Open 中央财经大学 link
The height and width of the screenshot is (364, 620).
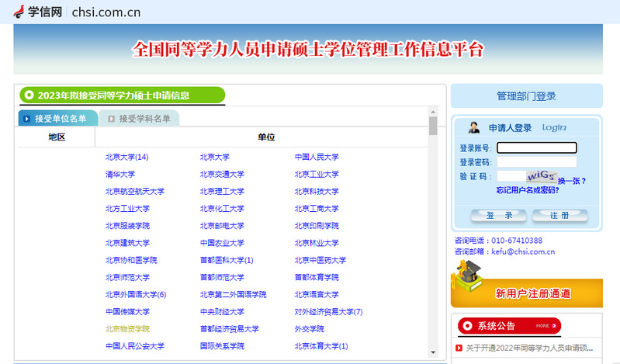tap(222, 312)
